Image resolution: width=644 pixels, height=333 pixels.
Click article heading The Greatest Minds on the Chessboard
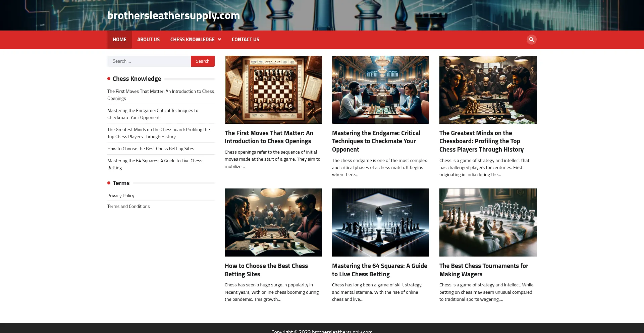pos(481,141)
